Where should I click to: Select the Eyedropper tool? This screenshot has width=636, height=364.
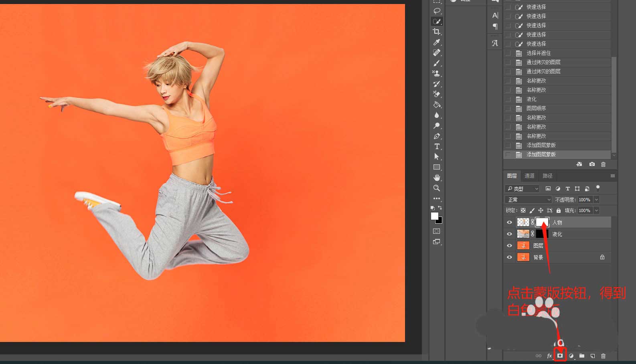[437, 42]
